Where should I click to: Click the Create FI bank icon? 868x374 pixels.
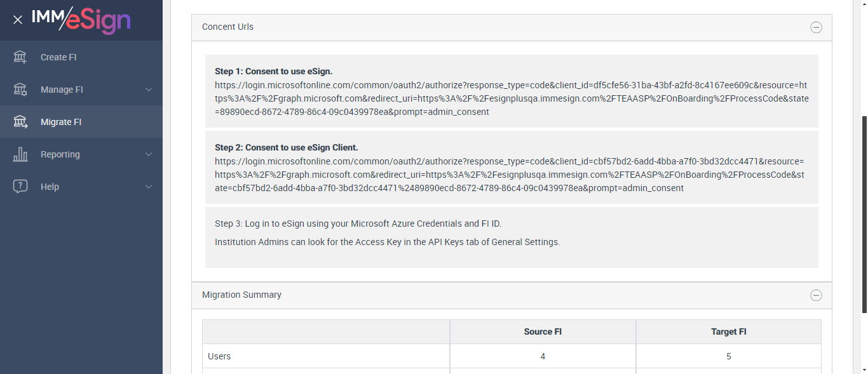[20, 57]
